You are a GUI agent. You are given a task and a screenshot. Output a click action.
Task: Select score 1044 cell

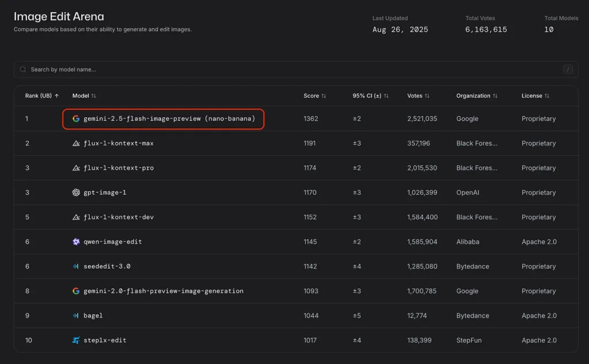(311, 316)
